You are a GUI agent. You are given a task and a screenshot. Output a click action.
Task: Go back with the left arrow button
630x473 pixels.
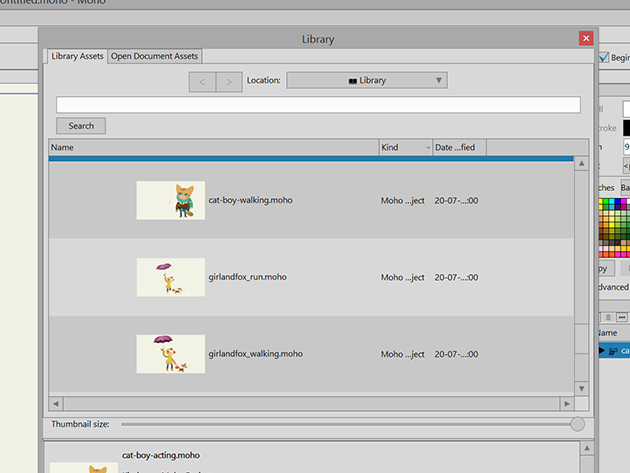click(x=202, y=82)
